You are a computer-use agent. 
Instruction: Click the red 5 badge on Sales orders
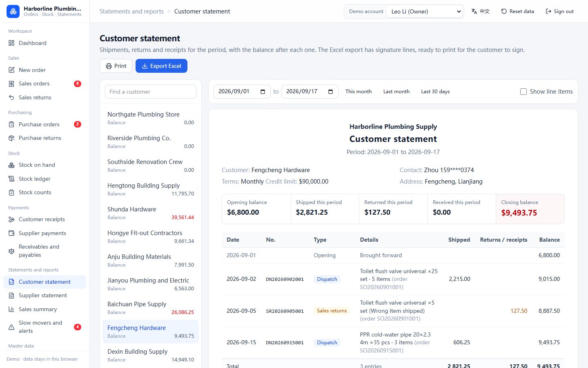click(x=78, y=83)
